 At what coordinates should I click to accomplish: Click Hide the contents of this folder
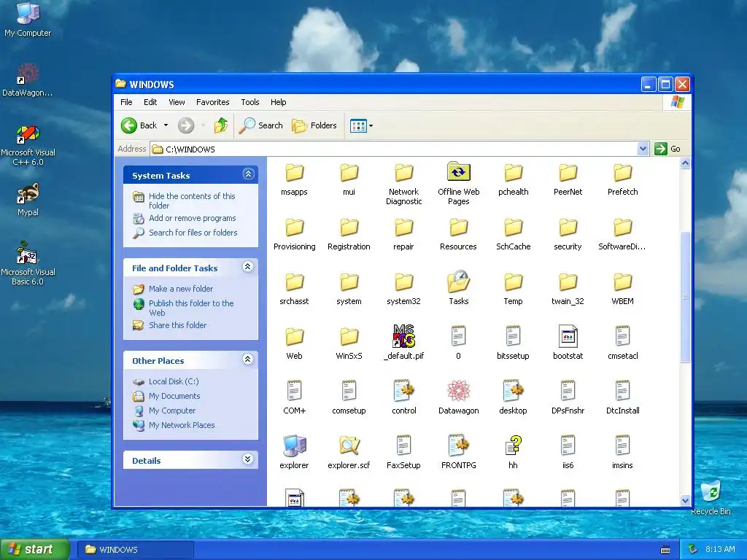tap(192, 201)
